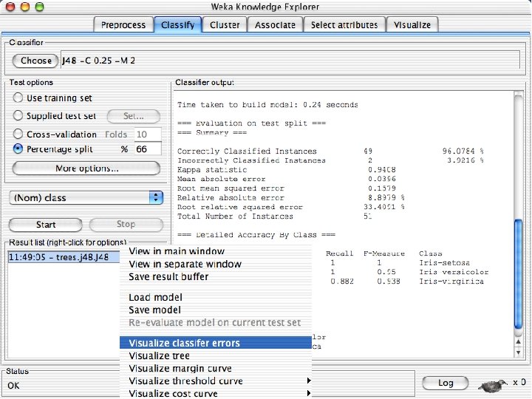Select result 11:49:05 - trees.j48.J48

[x=64, y=257]
